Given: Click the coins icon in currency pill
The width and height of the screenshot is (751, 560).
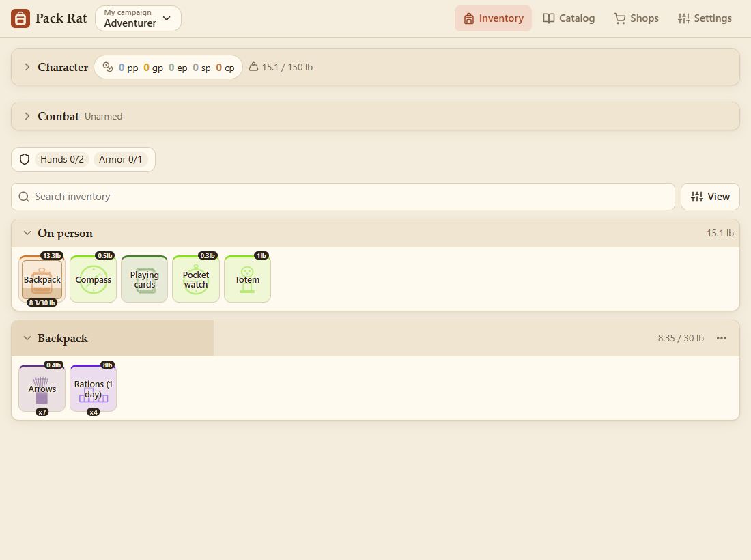Looking at the screenshot, I should pyautogui.click(x=108, y=67).
